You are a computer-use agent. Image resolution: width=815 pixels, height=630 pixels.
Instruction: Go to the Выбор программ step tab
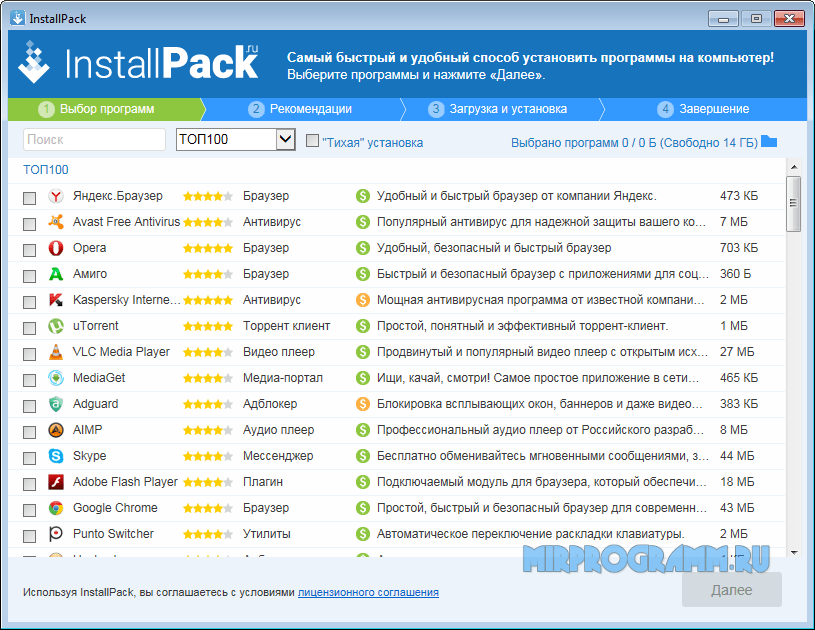(x=106, y=109)
